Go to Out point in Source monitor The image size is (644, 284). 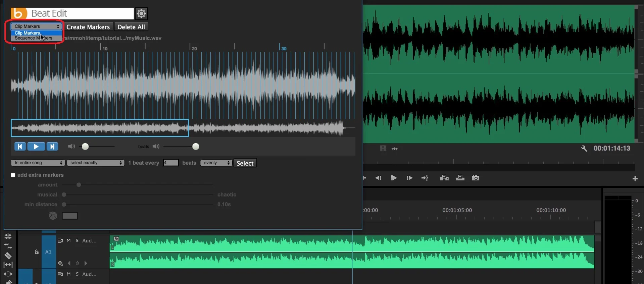(x=425, y=178)
